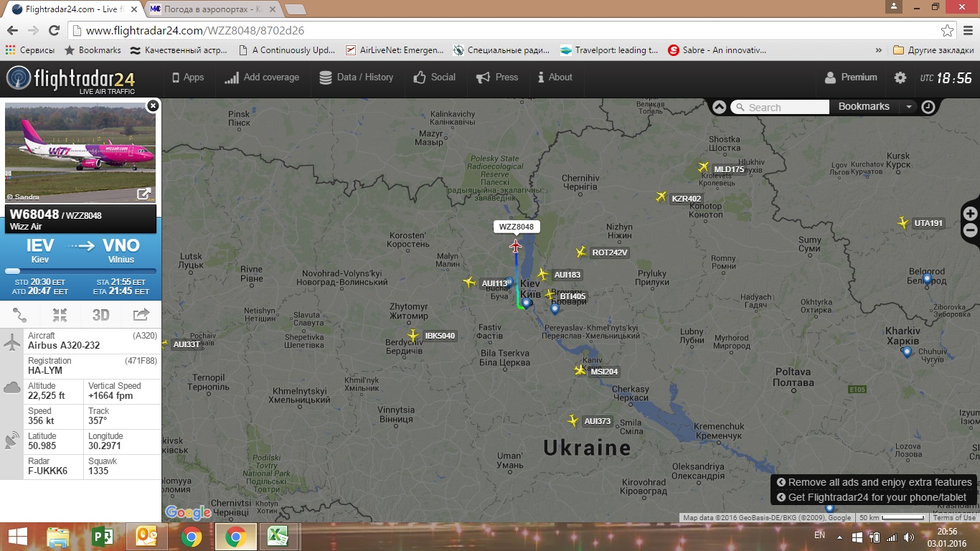Zoom in on the map with plus
980x551 pixels.
tap(970, 214)
